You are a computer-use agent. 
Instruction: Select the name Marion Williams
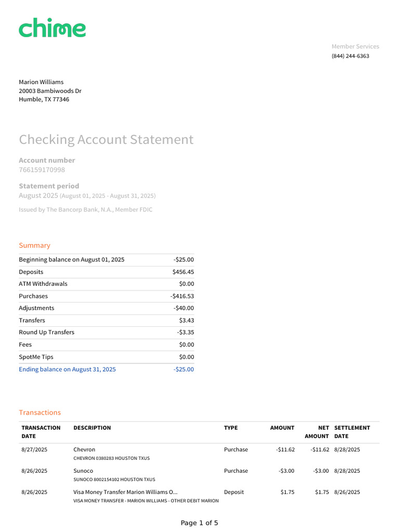pos(41,82)
